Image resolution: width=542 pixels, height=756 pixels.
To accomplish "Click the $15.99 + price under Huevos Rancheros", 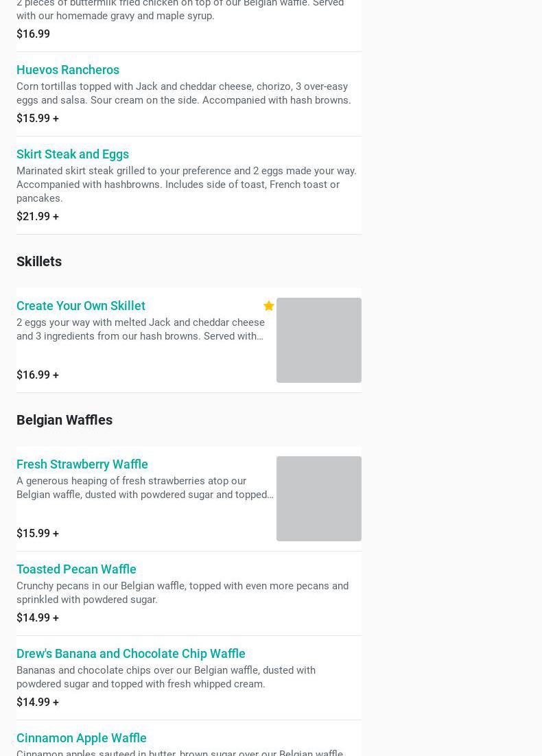I will [x=38, y=119].
